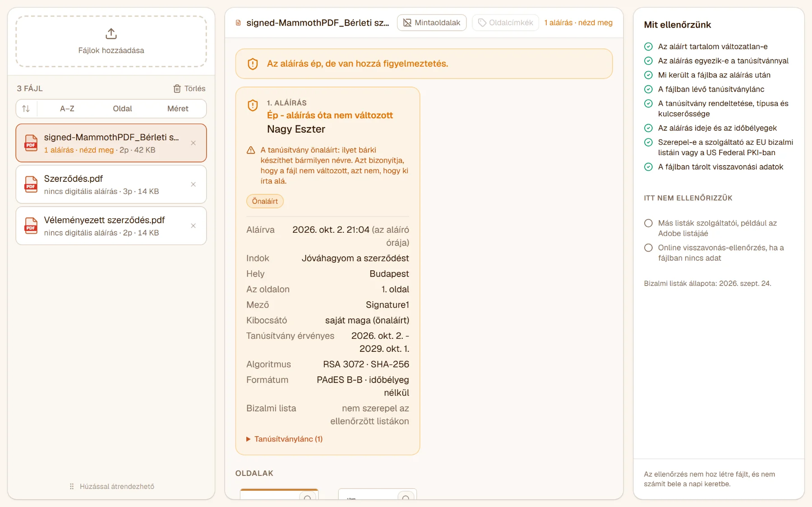Image resolution: width=812 pixels, height=507 pixels.
Task: Click the check icon beside 'A fájlban lévő tanúsítványlánc'
Action: click(x=648, y=89)
